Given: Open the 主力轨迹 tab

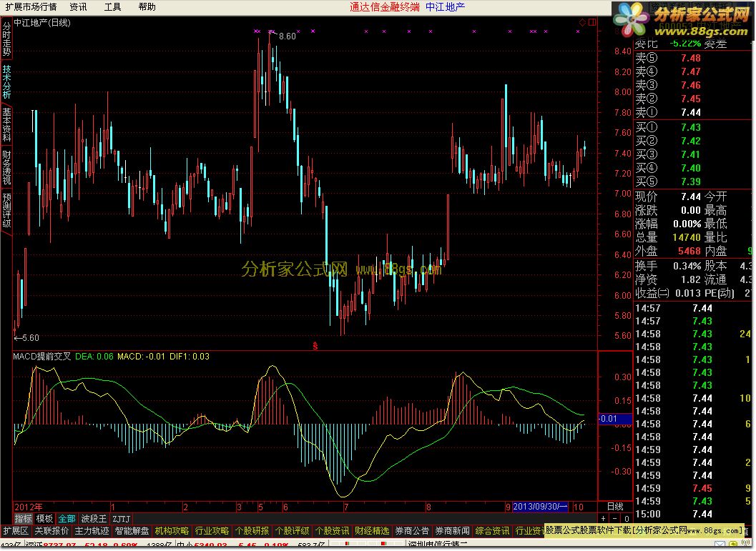Looking at the screenshot, I should (x=92, y=531).
